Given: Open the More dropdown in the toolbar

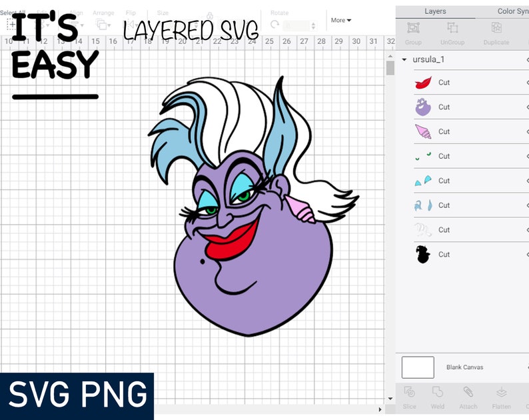Looking at the screenshot, I should (x=340, y=20).
